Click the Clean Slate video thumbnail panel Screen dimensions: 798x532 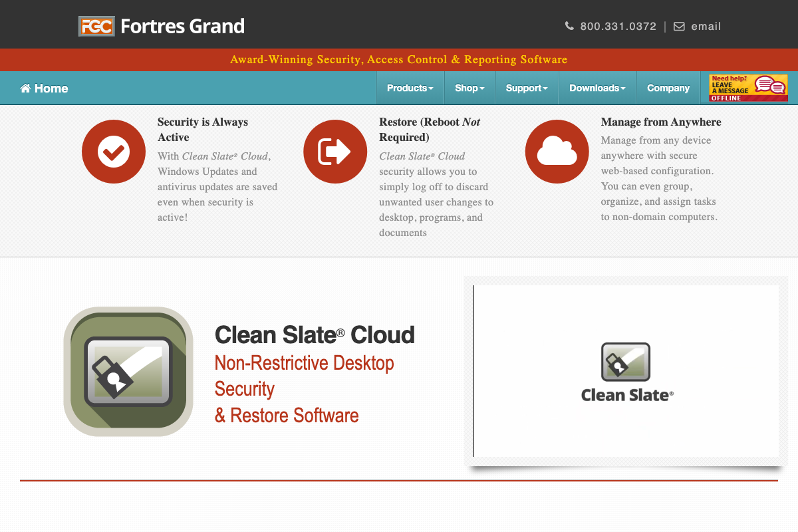coord(626,371)
